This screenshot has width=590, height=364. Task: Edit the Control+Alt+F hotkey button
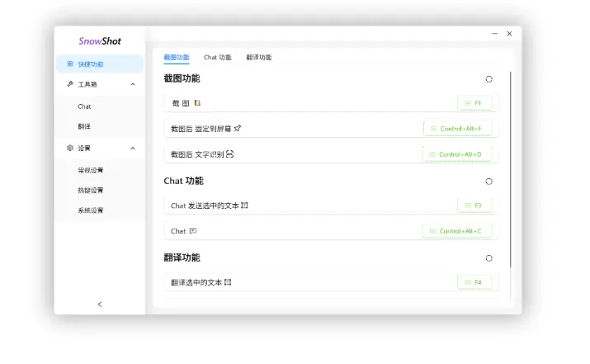point(461,129)
